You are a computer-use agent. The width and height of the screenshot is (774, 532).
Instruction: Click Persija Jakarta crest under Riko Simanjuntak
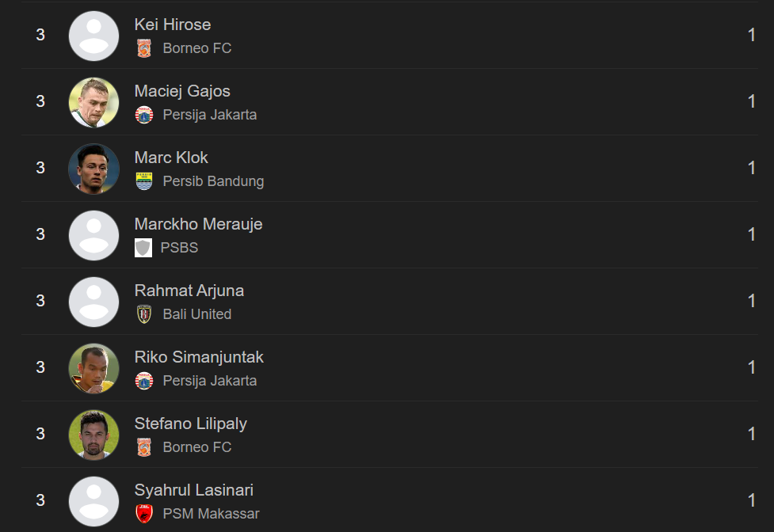point(143,381)
